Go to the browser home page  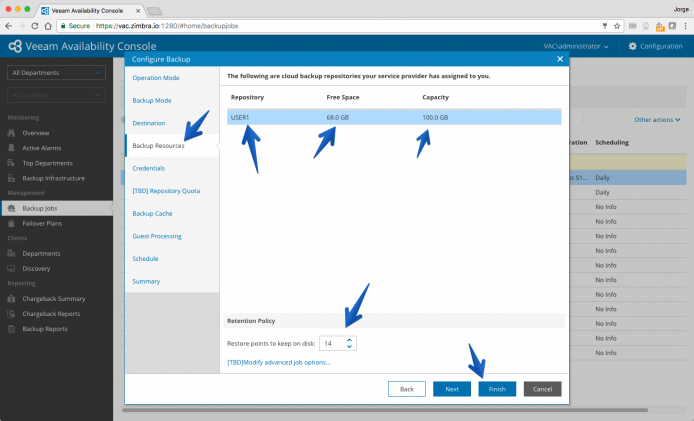coord(48,26)
